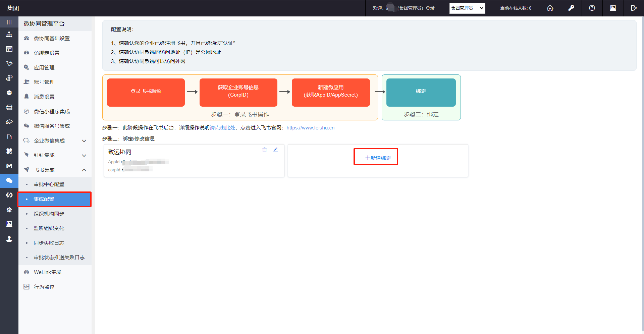Click the 获取企业账号信息 (CorpID) step box

[x=238, y=93]
